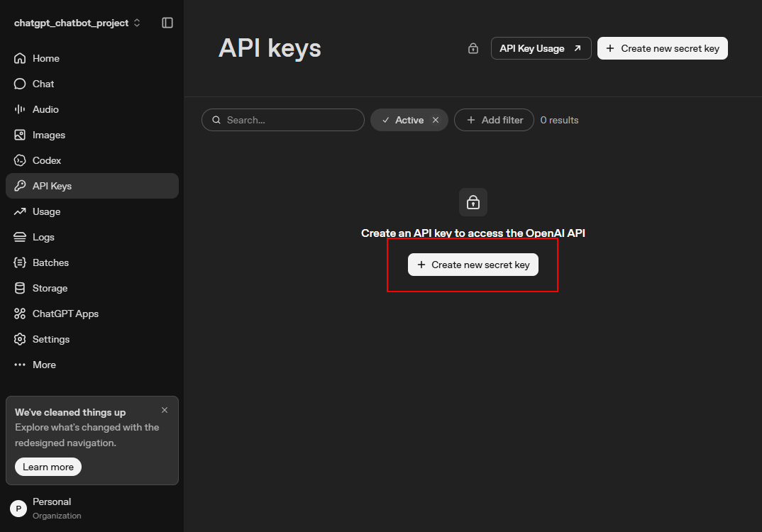
Task: Expand the More label in sidebar
Action: tap(44, 365)
